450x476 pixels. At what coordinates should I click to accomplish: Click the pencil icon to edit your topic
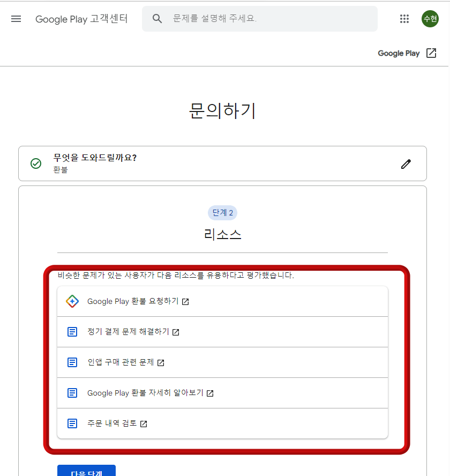click(406, 163)
